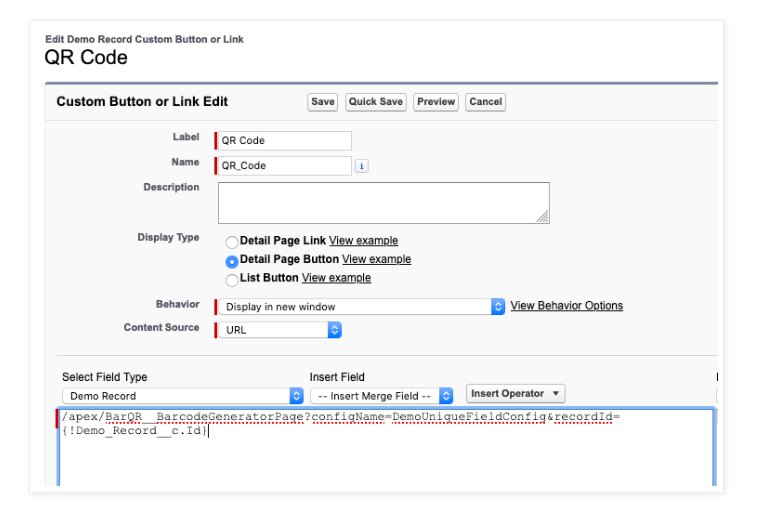Click the Quick Save button
The width and height of the screenshot is (768, 516).
point(376,102)
